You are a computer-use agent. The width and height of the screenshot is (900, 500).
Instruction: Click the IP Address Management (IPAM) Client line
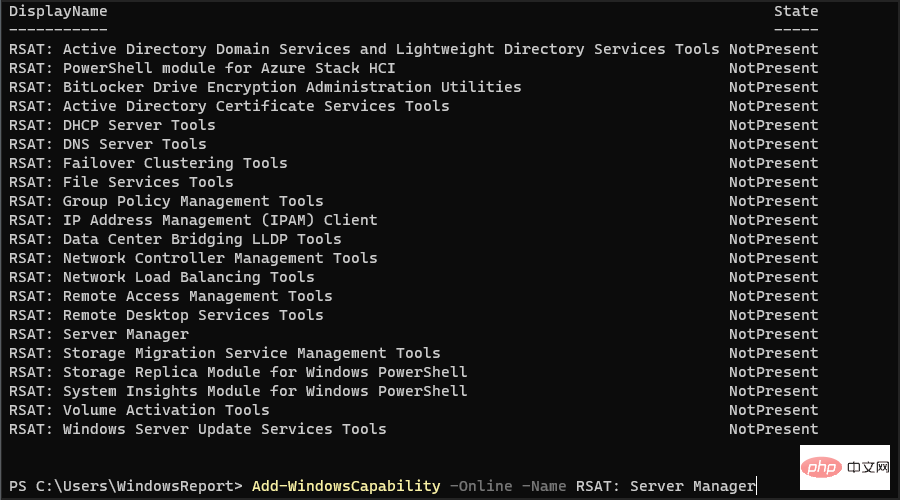(x=413, y=220)
